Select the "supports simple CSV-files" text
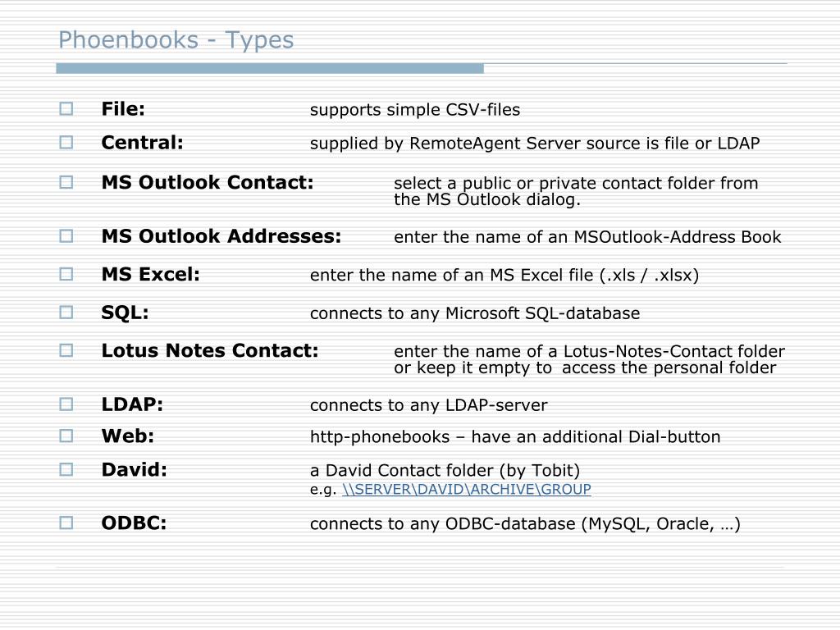 (x=415, y=110)
